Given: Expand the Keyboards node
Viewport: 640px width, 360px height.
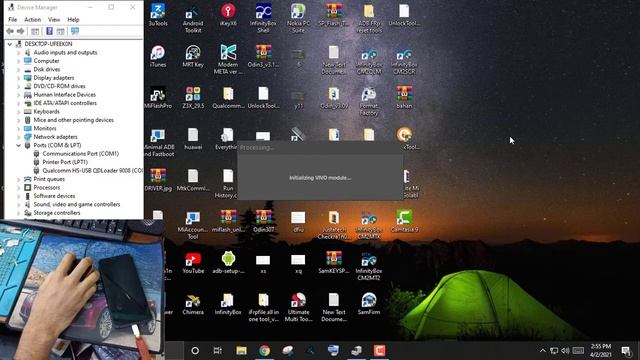Looking at the screenshot, I should click(18, 111).
